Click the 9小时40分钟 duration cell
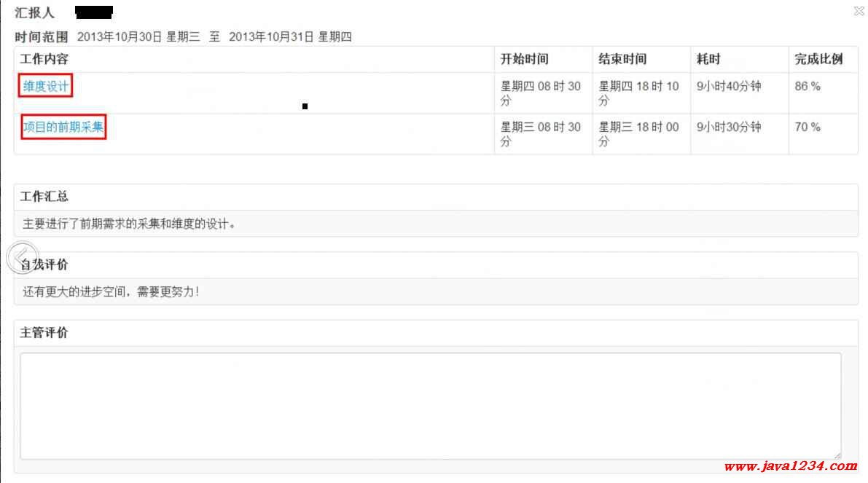 729,86
